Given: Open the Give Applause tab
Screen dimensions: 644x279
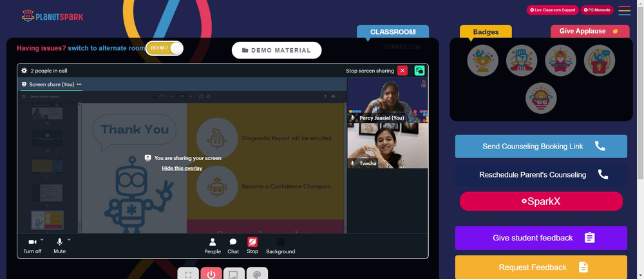Looking at the screenshot, I should [x=590, y=31].
